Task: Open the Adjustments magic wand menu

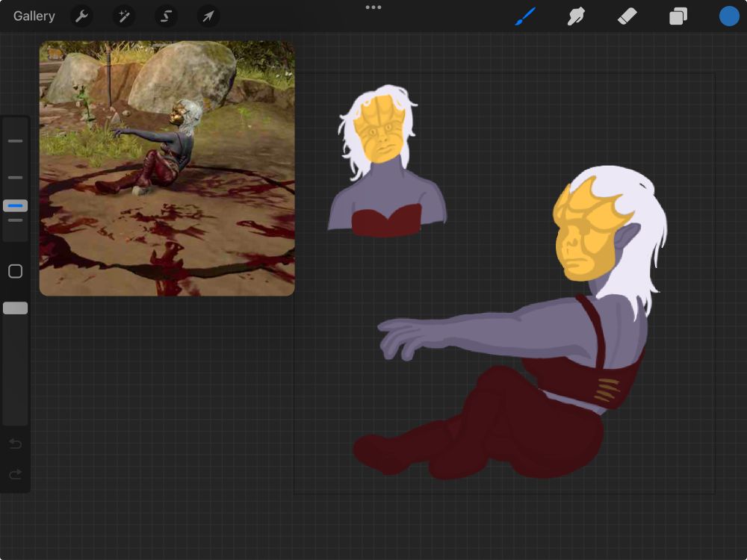Action: click(x=123, y=16)
